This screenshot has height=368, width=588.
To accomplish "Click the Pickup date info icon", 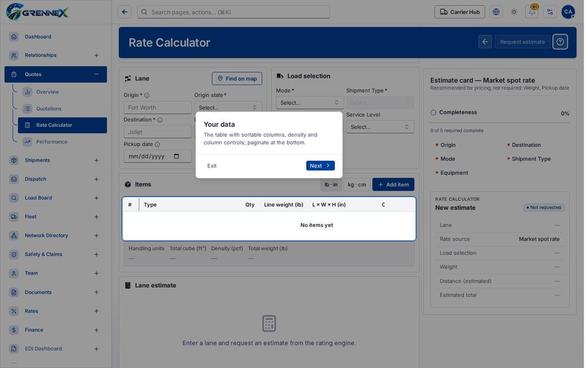I will 157,145.
